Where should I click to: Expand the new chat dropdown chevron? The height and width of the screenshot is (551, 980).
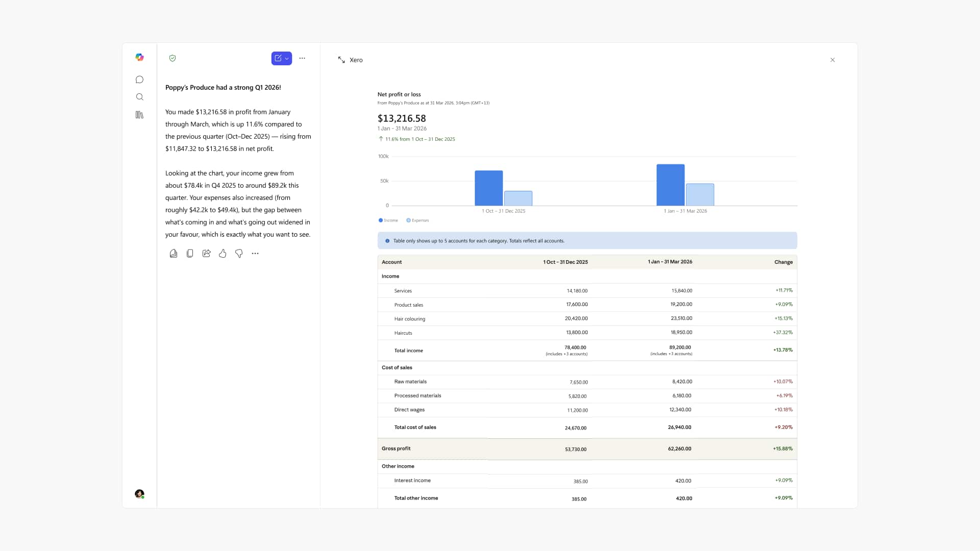287,59
